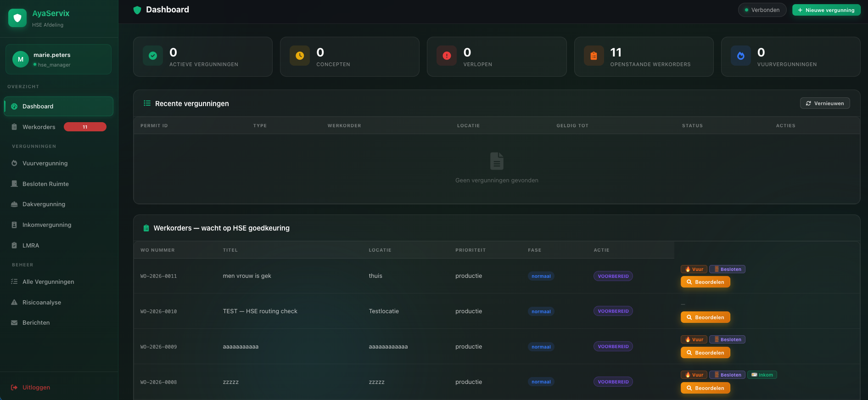Viewport: 868px width, 400px height.
Task: Click Beoordelen for WO-2026-0010
Action: 706,317
